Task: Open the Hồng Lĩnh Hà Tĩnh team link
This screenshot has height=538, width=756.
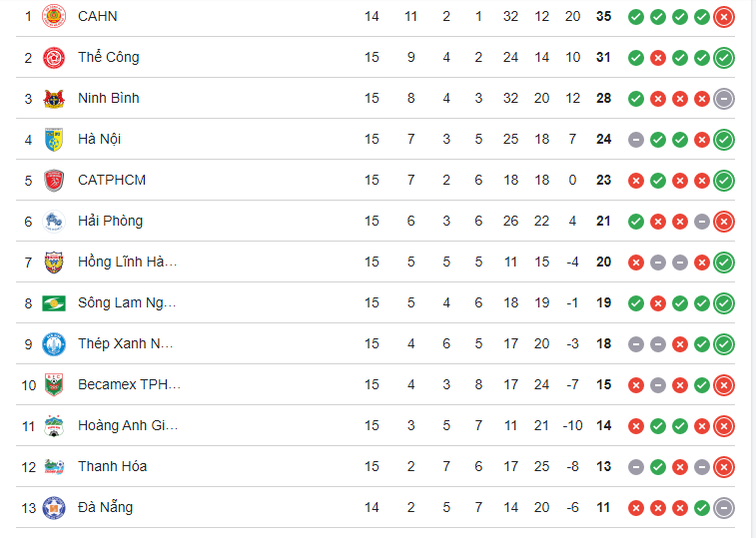Action: tap(127, 263)
